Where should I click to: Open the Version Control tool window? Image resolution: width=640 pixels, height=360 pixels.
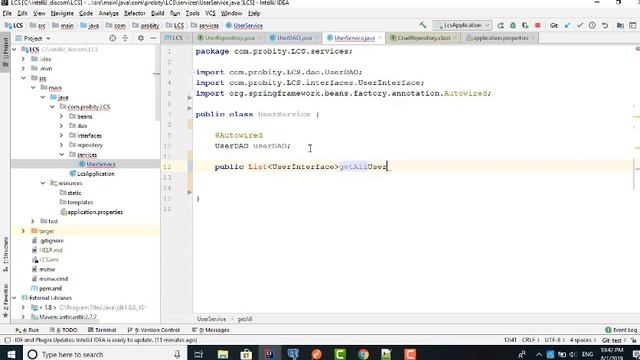point(153,330)
